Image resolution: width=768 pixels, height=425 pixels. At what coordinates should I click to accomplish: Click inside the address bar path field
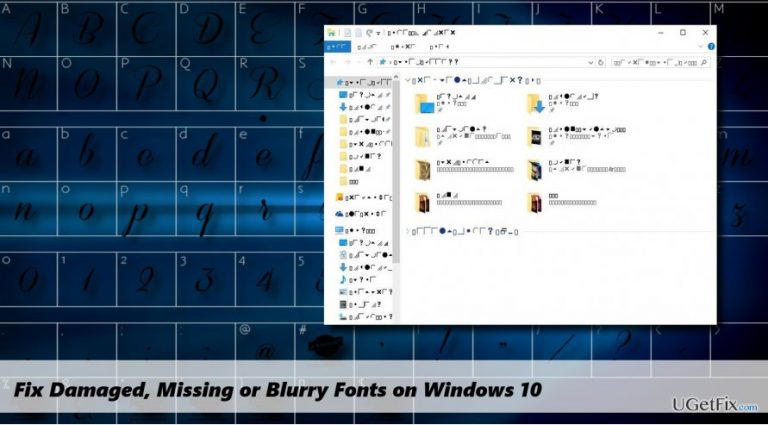(x=481, y=62)
